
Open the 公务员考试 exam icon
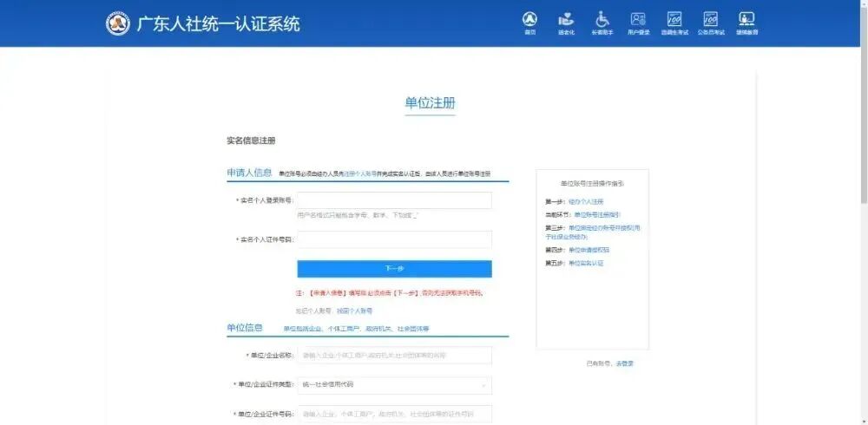(x=711, y=23)
